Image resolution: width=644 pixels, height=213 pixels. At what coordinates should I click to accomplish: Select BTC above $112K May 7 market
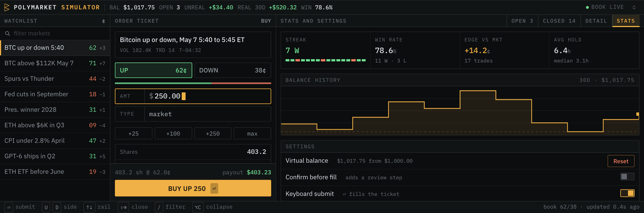click(x=55, y=63)
